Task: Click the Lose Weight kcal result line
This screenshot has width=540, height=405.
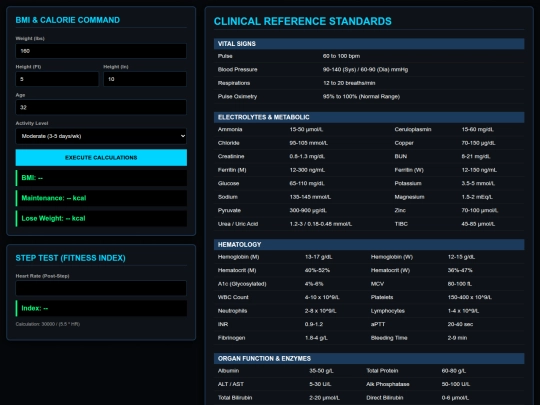Action: [x=101, y=218]
